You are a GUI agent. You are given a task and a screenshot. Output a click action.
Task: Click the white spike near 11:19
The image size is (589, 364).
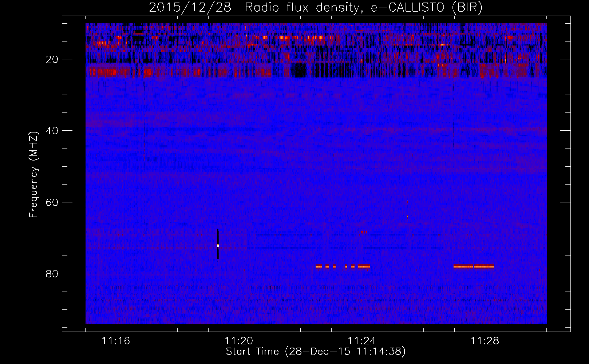click(x=218, y=245)
